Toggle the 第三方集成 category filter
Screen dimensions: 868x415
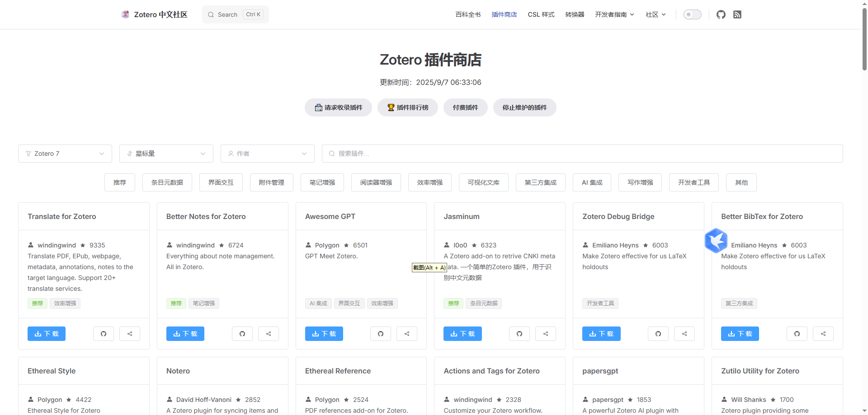[x=541, y=182]
